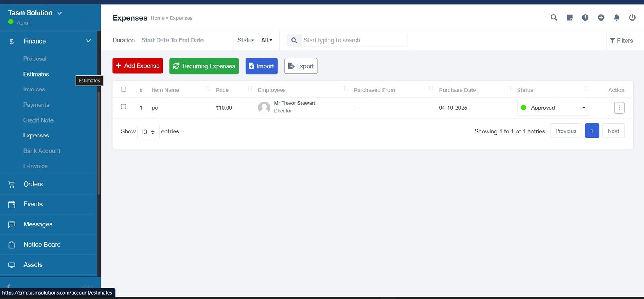Open the three-dot action menu for pc
The image size is (644, 299).
pos(619,108)
